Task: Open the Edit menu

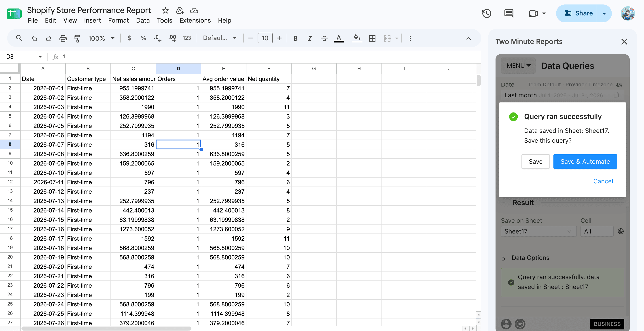Action: pos(50,20)
